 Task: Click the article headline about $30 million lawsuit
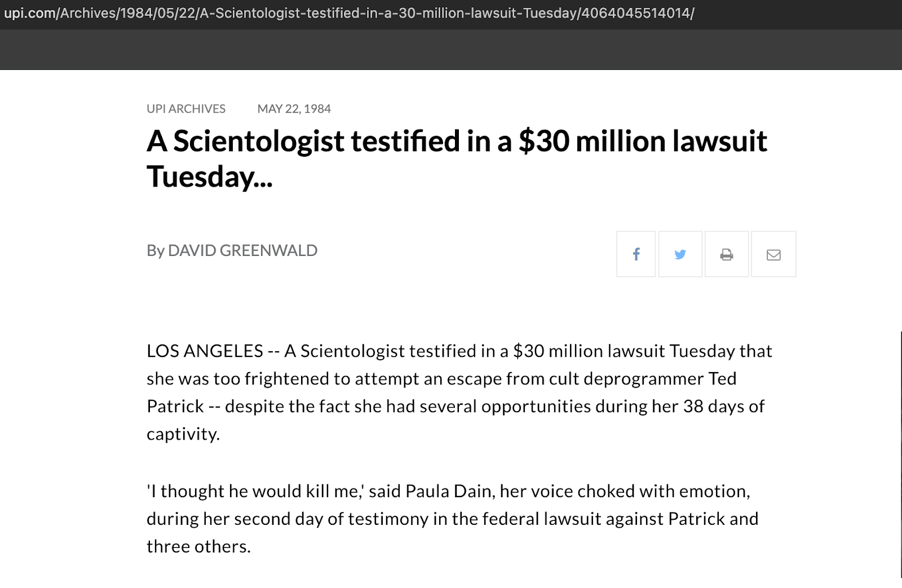coord(457,142)
